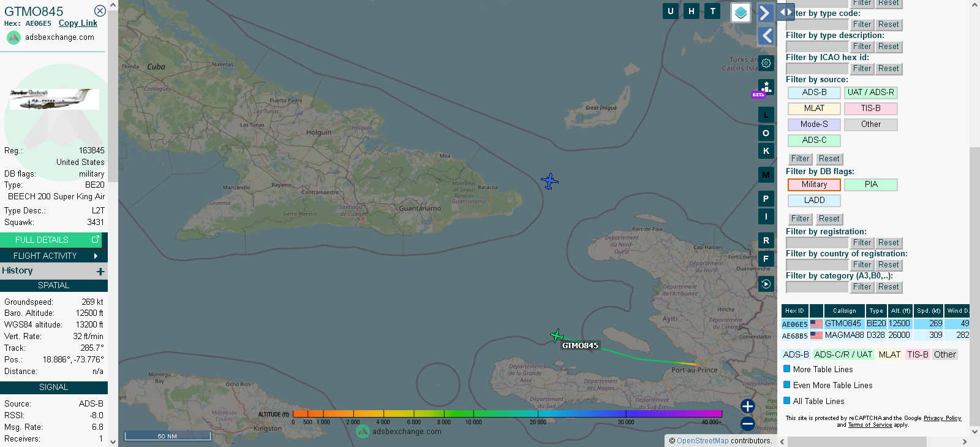Toggle the MLAT source filter
This screenshot has height=447, width=980.
[814, 109]
